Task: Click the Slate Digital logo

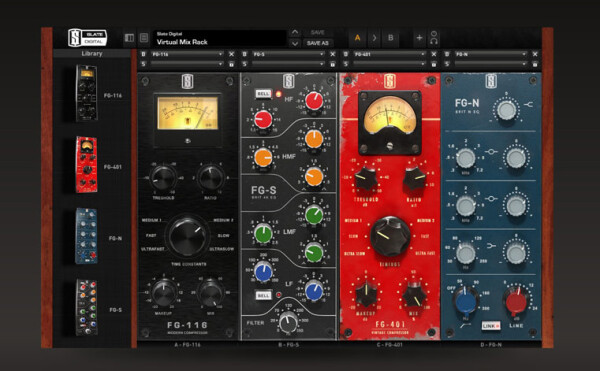Action: tap(87, 37)
